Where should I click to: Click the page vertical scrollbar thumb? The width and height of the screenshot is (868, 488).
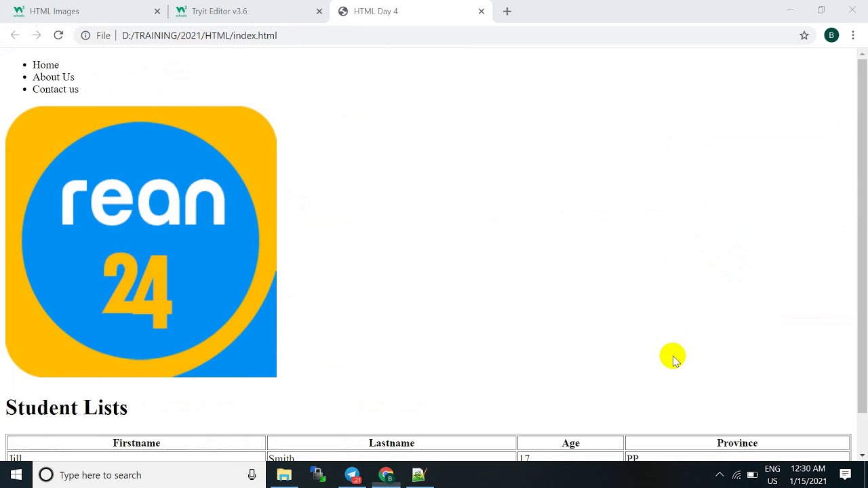(863, 237)
